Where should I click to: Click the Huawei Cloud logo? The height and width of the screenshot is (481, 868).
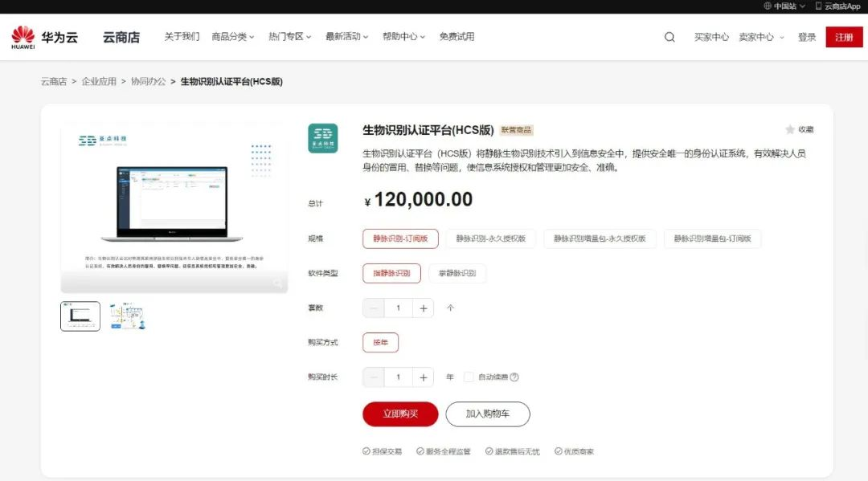tap(44, 37)
